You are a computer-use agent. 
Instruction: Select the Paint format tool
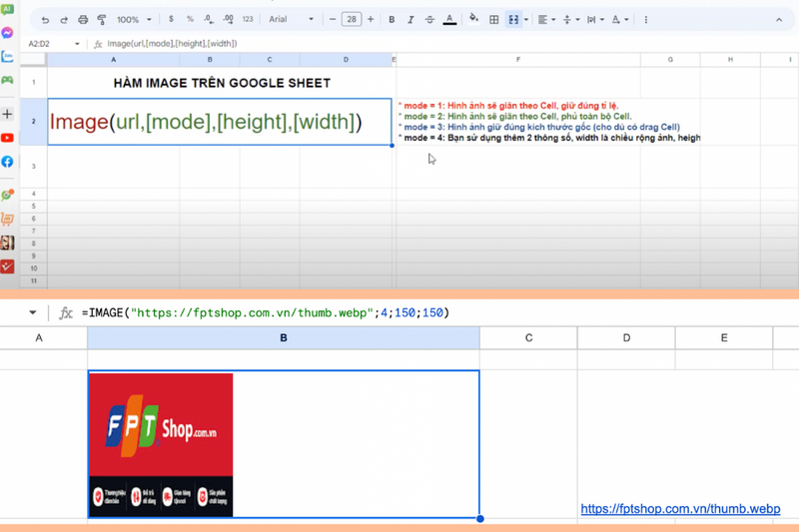102,20
